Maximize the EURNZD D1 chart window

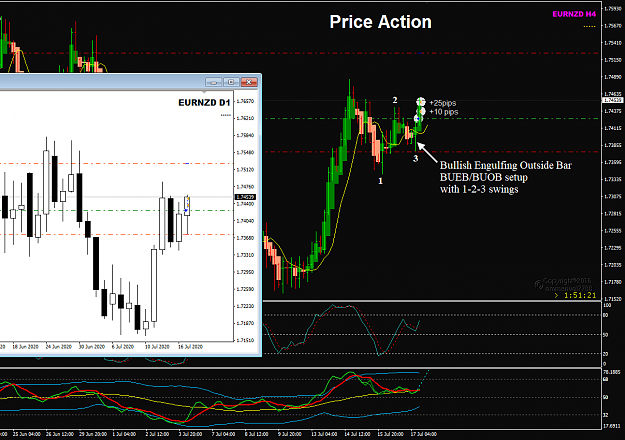(231, 82)
